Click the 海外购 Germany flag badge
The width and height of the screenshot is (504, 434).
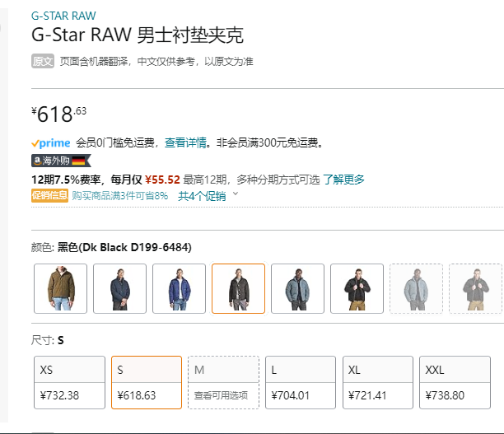pos(61,161)
